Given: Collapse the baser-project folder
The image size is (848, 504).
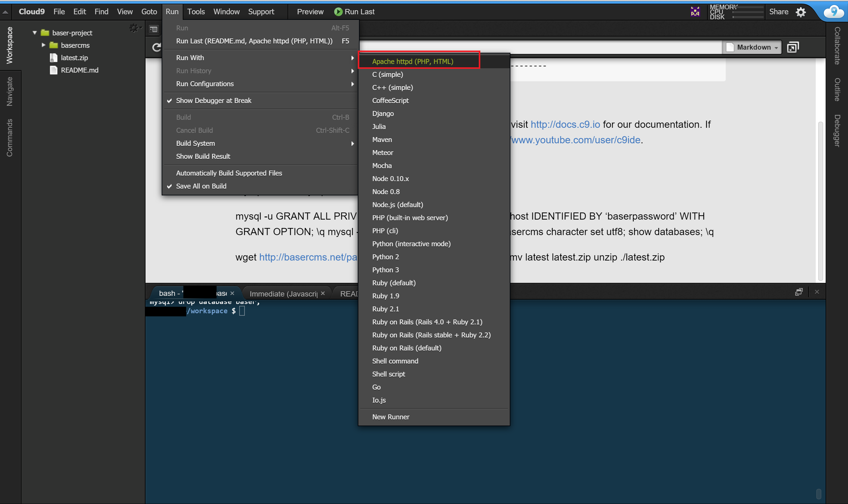Looking at the screenshot, I should 35,33.
